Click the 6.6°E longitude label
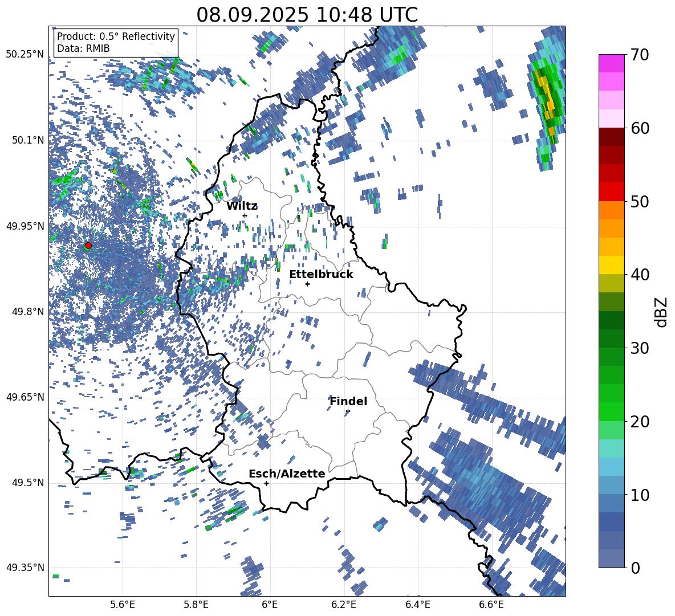 491,605
